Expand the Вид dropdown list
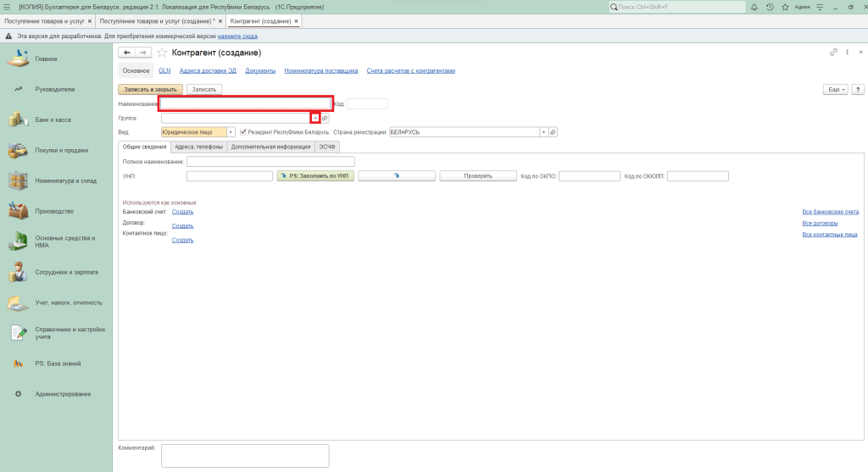 (231, 132)
